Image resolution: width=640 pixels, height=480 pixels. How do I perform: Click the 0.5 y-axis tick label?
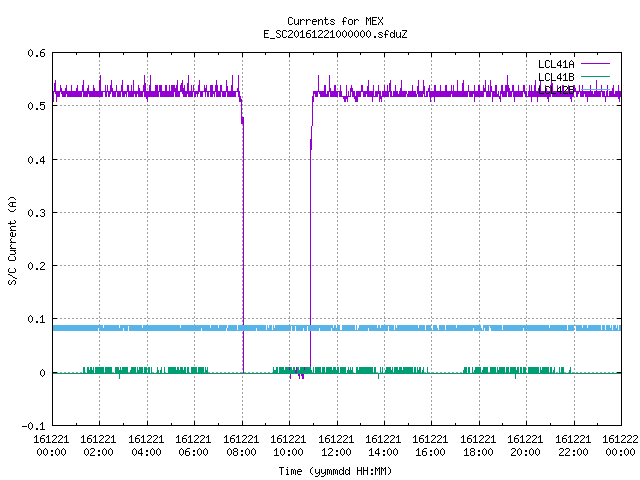point(37,106)
